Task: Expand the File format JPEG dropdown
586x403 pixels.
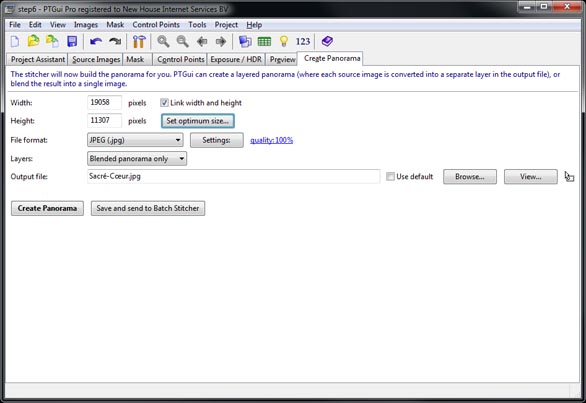Action: click(135, 140)
